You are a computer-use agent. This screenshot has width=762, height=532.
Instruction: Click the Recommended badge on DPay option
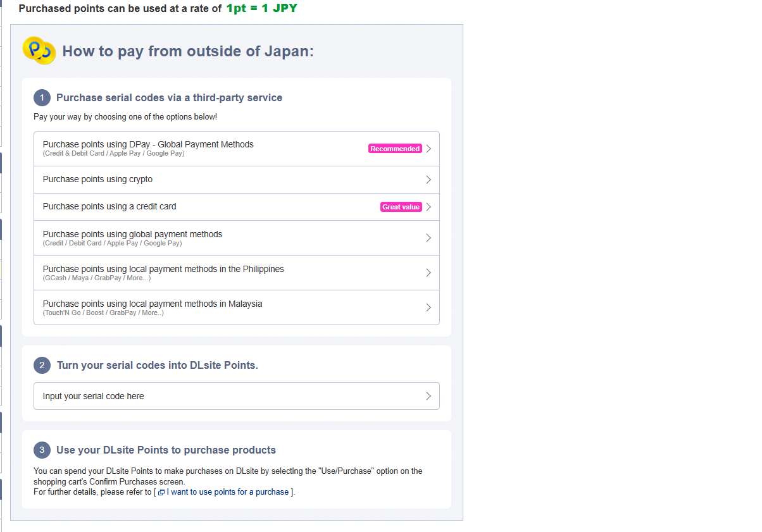tap(395, 149)
